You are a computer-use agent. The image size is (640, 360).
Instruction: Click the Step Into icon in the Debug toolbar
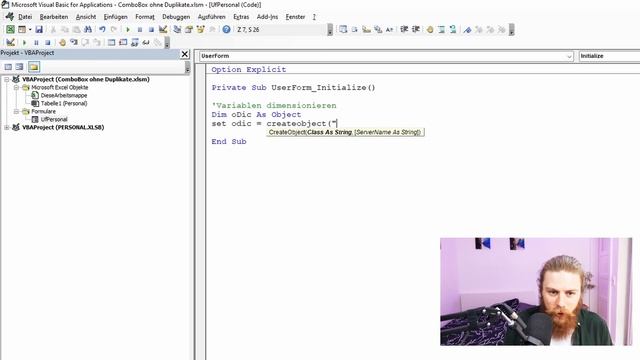74,42
